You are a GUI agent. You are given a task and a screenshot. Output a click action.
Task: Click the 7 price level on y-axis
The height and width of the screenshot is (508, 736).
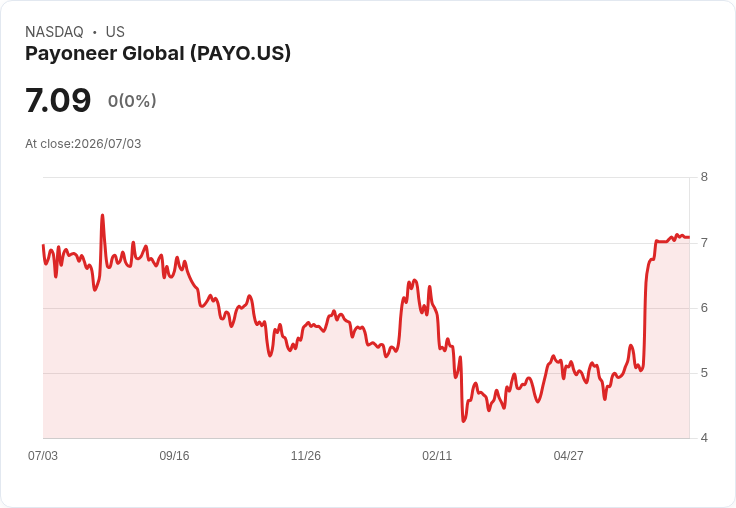click(704, 243)
